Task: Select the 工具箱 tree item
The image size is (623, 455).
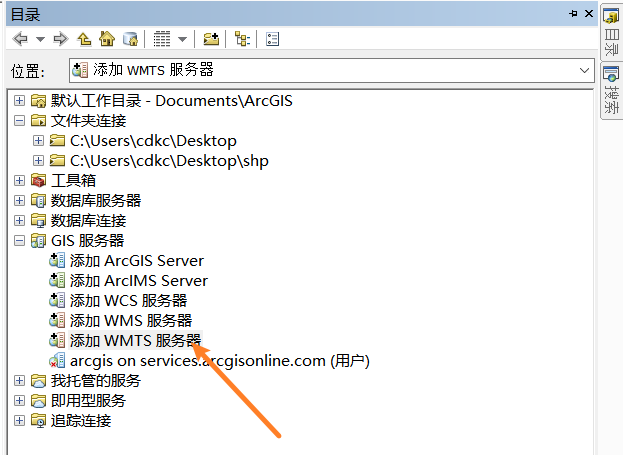Action: click(x=74, y=180)
